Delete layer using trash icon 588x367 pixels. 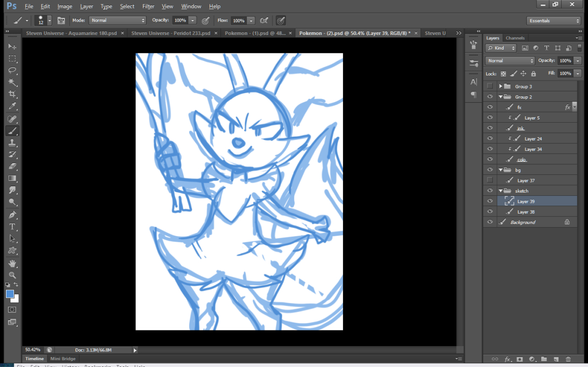point(568,359)
